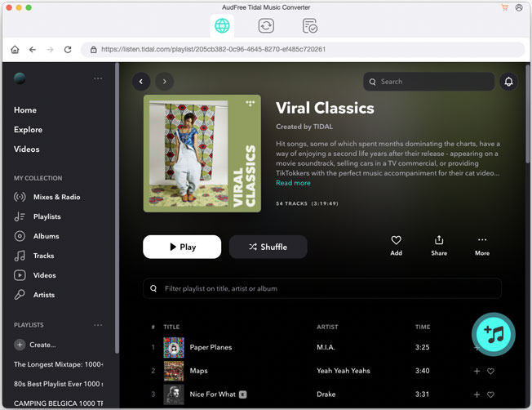532x410 pixels.
Task: Go to Home in sidebar
Action: (x=25, y=110)
